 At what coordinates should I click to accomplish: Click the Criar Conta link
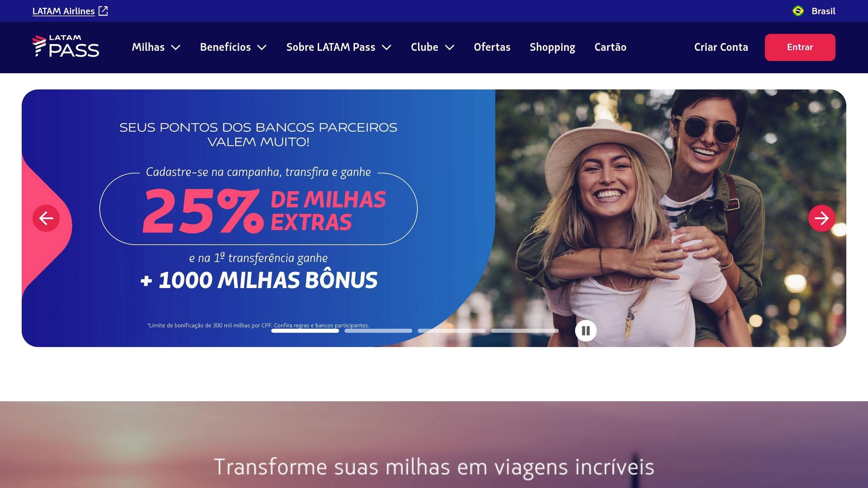(x=721, y=47)
